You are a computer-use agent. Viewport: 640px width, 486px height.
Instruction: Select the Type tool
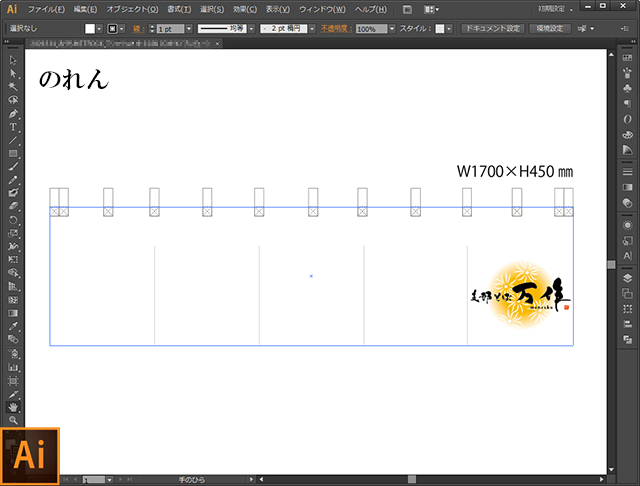click(x=13, y=126)
